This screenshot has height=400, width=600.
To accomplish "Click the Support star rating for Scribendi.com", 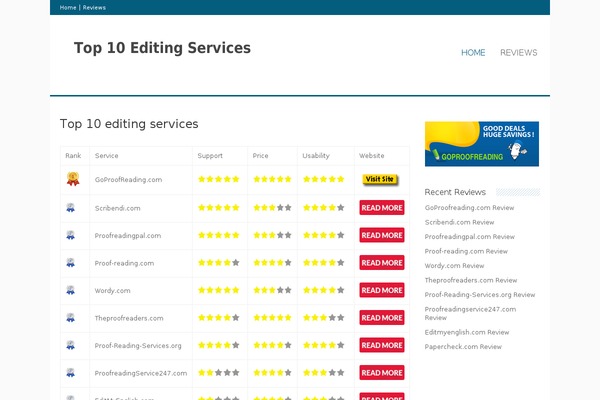I will [218, 208].
